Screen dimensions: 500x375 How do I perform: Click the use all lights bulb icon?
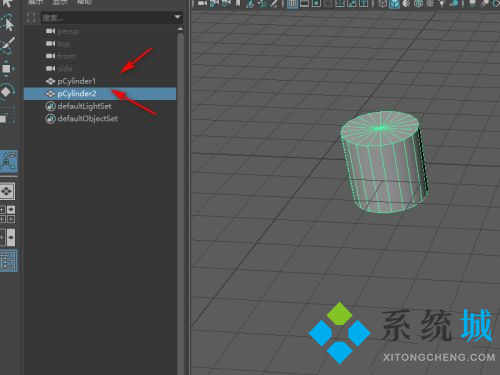click(442, 4)
